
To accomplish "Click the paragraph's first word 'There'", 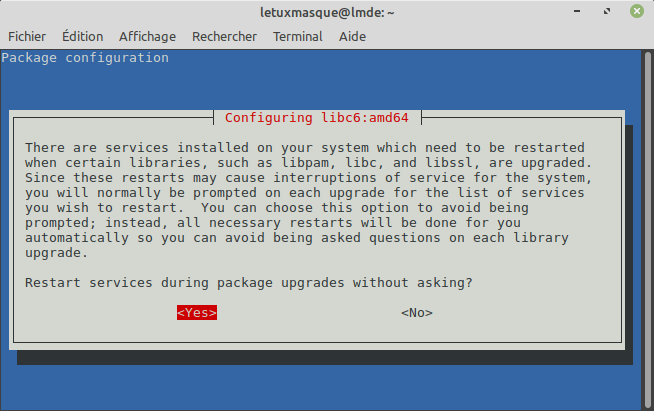I will (x=45, y=147).
